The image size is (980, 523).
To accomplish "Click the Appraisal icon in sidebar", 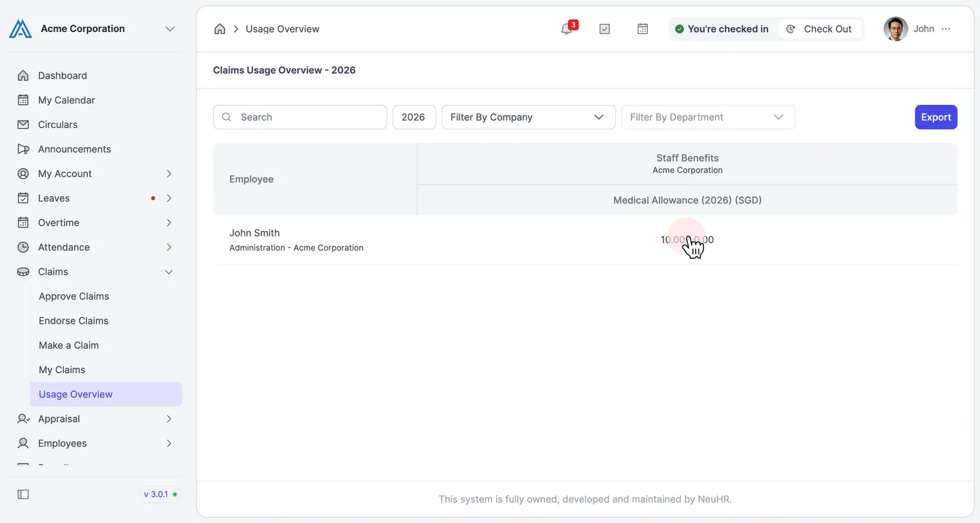I will [23, 419].
